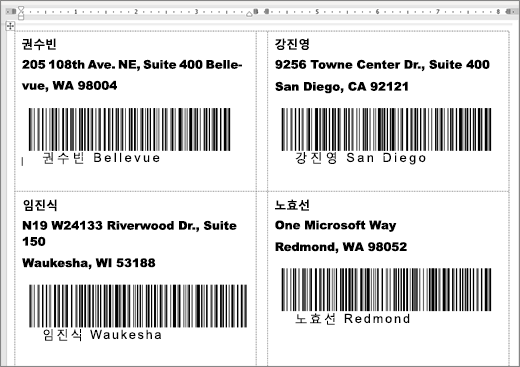Click the barcode caption '노효선 Redmond'
Image resolution: width=520 pixels, height=367 pixels.
click(x=353, y=319)
